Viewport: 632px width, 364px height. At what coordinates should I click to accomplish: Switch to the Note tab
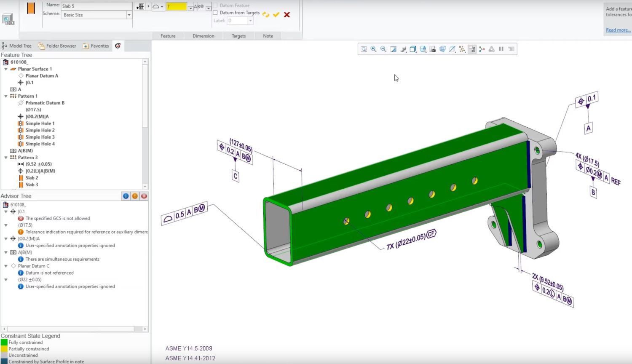coord(268,36)
